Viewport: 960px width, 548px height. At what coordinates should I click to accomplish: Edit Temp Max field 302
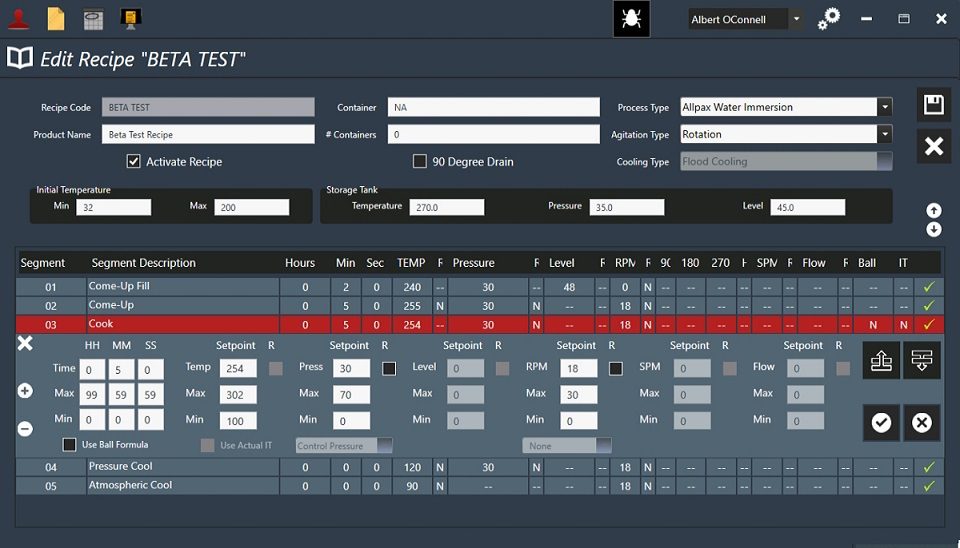[238, 394]
